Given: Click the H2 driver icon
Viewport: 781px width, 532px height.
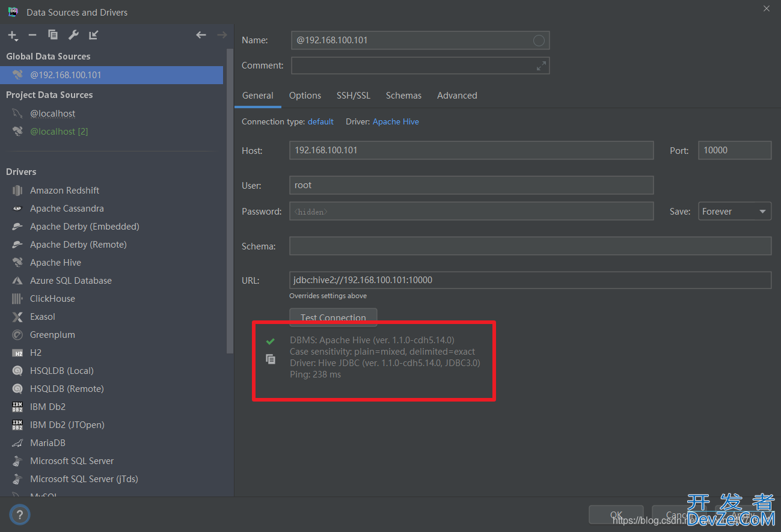Looking at the screenshot, I should coord(17,353).
